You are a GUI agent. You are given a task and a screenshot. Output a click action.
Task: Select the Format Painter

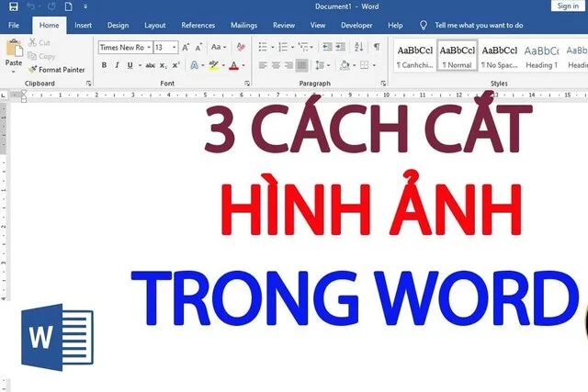(x=57, y=70)
